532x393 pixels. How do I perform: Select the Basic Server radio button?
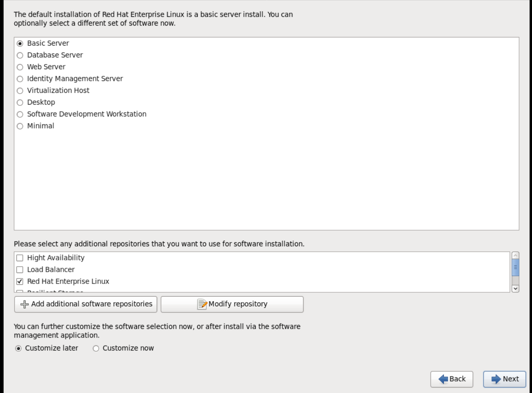[x=20, y=44]
